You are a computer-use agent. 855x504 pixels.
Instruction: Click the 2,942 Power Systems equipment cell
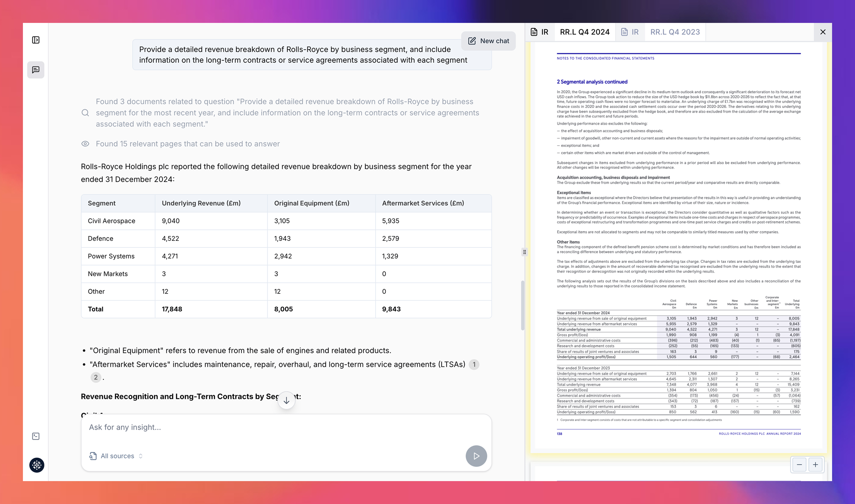(321, 256)
